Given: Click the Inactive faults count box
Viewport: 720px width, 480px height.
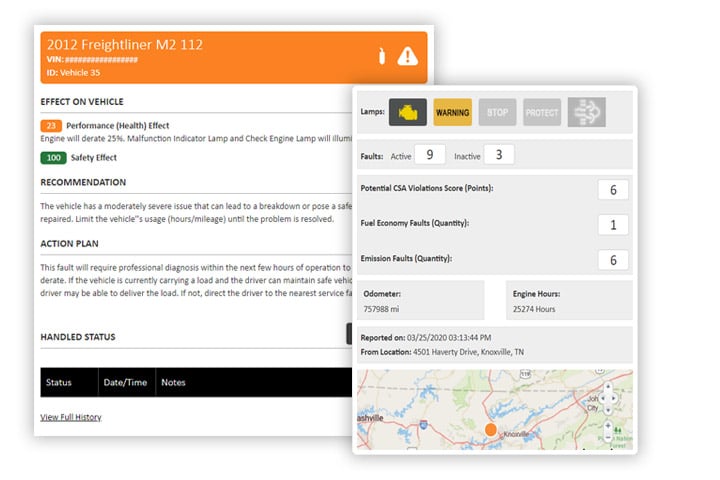Looking at the screenshot, I should [499, 155].
